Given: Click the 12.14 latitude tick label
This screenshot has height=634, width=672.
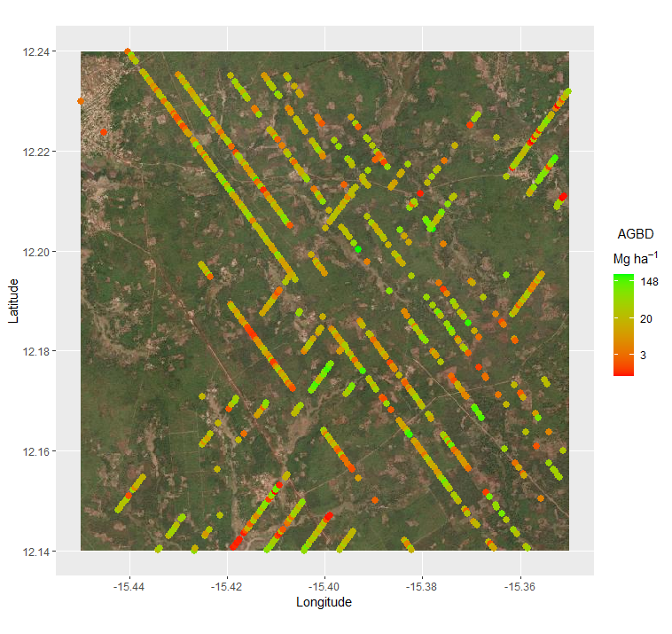Looking at the screenshot, I should (x=35, y=552).
